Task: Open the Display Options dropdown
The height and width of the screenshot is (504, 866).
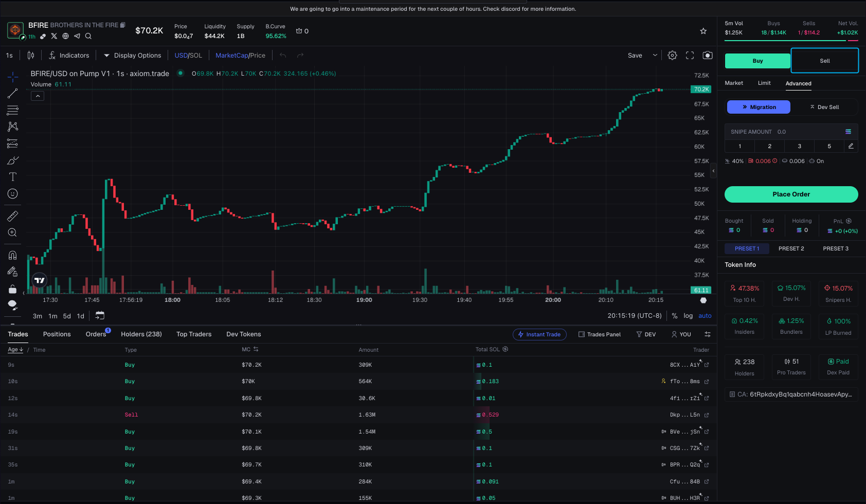Action: tap(132, 56)
